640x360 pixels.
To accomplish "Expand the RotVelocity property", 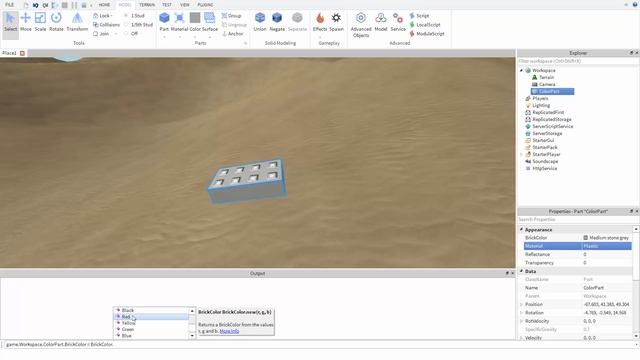I will coord(521,321).
